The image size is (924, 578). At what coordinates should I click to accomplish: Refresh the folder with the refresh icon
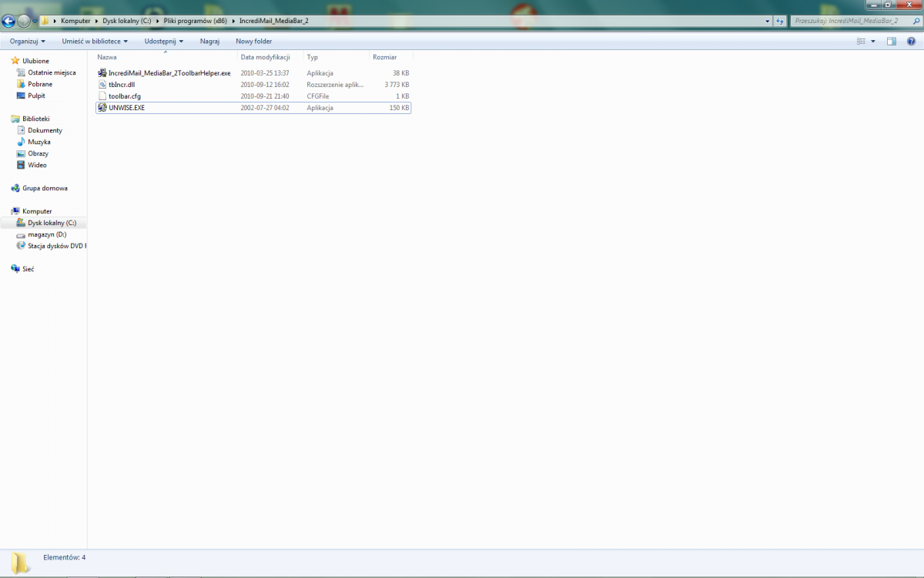780,21
